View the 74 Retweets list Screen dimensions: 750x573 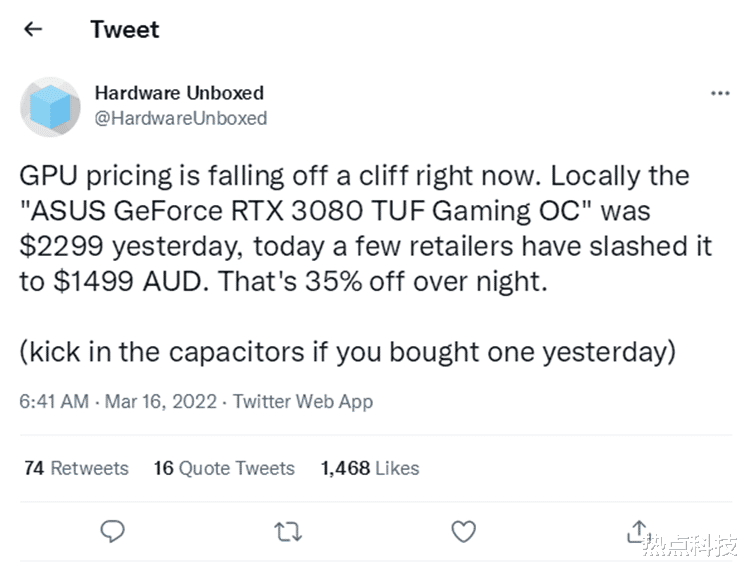(76, 468)
